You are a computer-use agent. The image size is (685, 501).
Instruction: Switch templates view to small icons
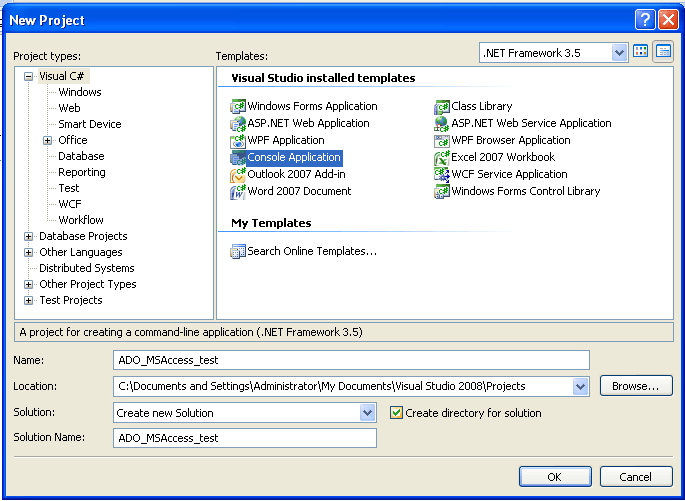(662, 51)
